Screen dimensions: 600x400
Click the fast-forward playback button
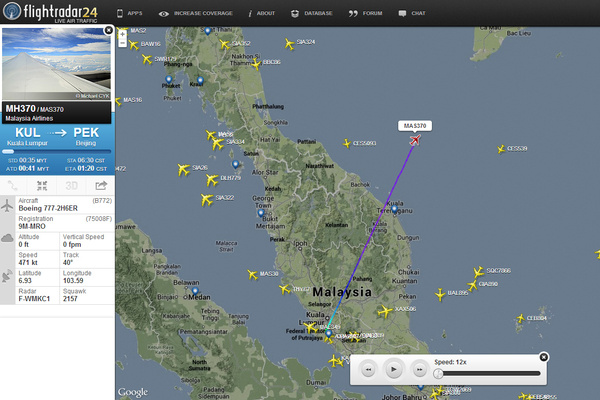(x=418, y=370)
